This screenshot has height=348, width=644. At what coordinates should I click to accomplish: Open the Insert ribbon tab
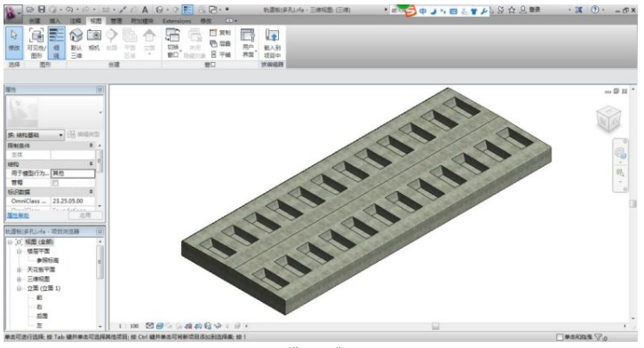(x=54, y=20)
